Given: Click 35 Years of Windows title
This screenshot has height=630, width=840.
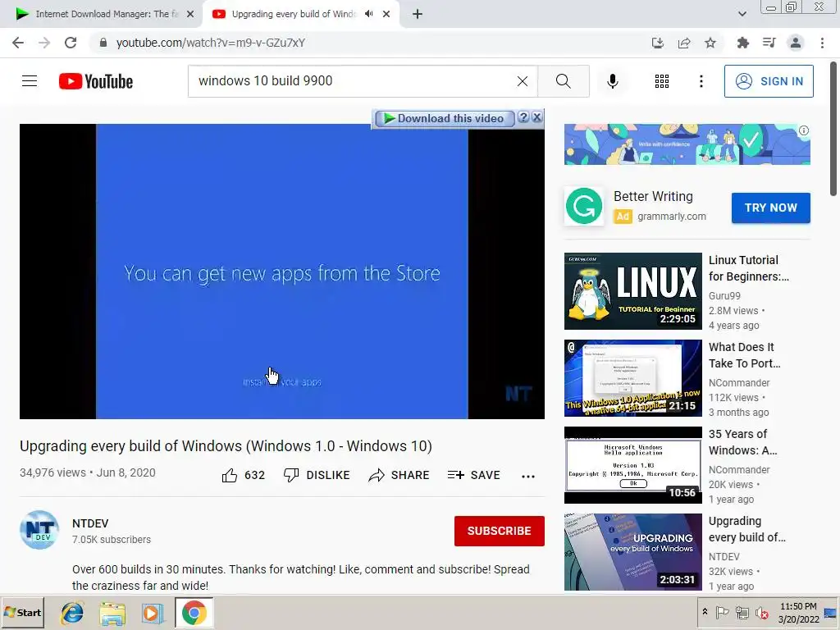Looking at the screenshot, I should click(x=742, y=442).
